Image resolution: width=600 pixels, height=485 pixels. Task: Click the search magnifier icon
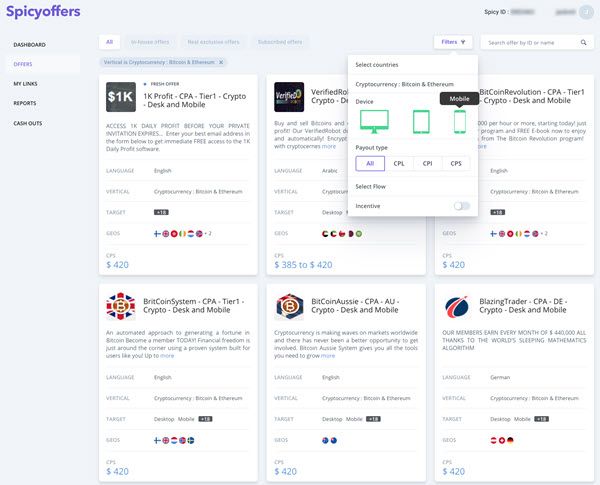[583, 42]
